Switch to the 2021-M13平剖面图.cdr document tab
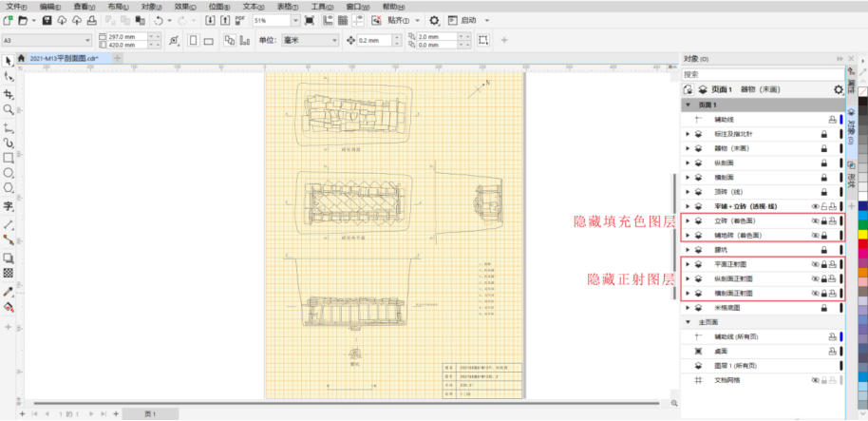Image resolution: width=868 pixels, height=421 pixels. 63,59
